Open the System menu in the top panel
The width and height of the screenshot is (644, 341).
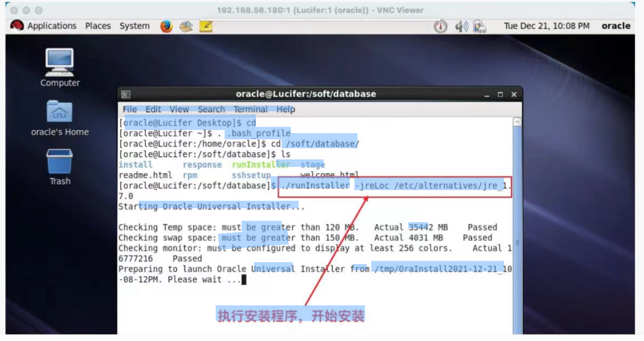[134, 26]
